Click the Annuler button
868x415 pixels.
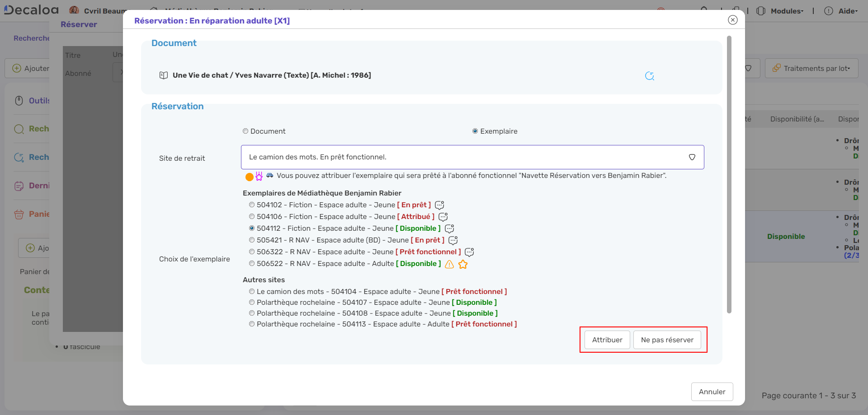(x=712, y=392)
